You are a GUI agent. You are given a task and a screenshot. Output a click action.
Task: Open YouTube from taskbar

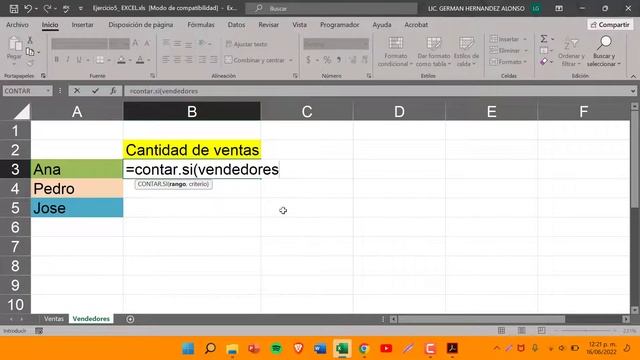pos(386,348)
